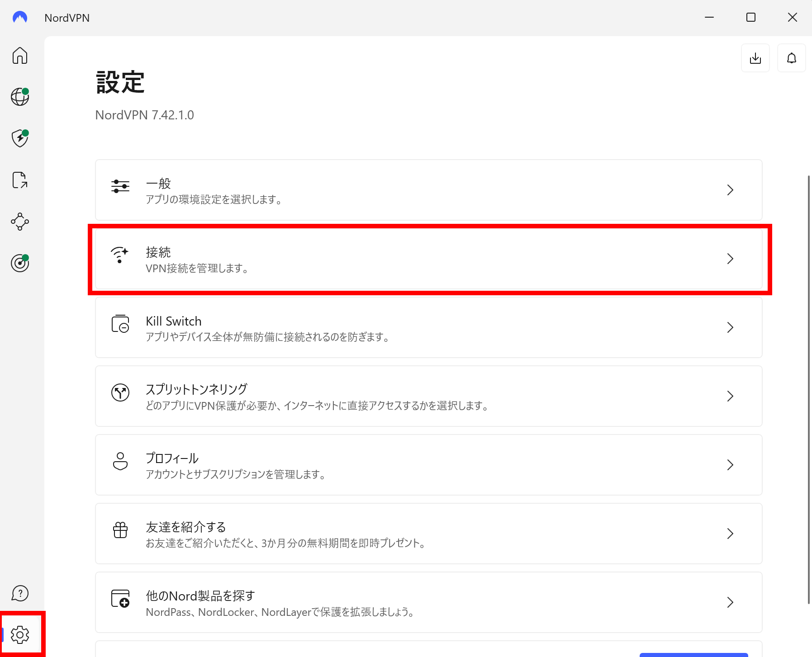812x657 pixels.
Task: Expand the Kill Switch row chevron
Action: coord(730,327)
